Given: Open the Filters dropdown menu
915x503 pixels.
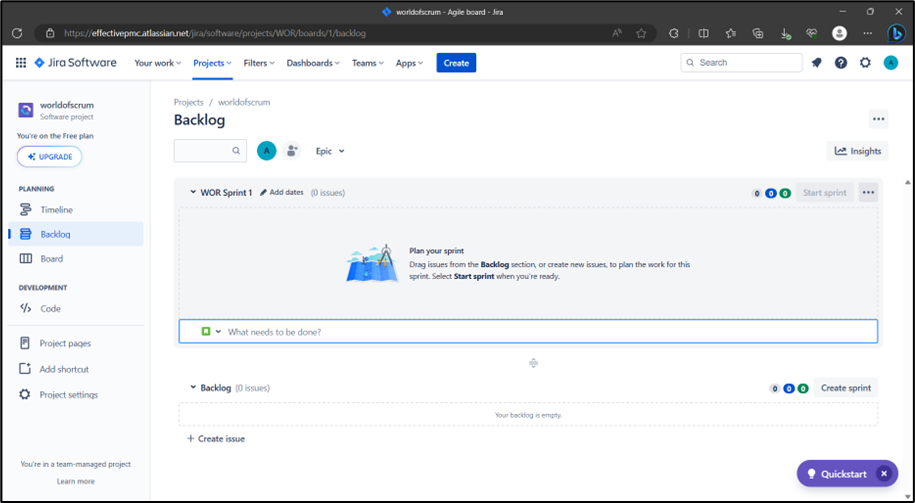Looking at the screenshot, I should pos(259,63).
